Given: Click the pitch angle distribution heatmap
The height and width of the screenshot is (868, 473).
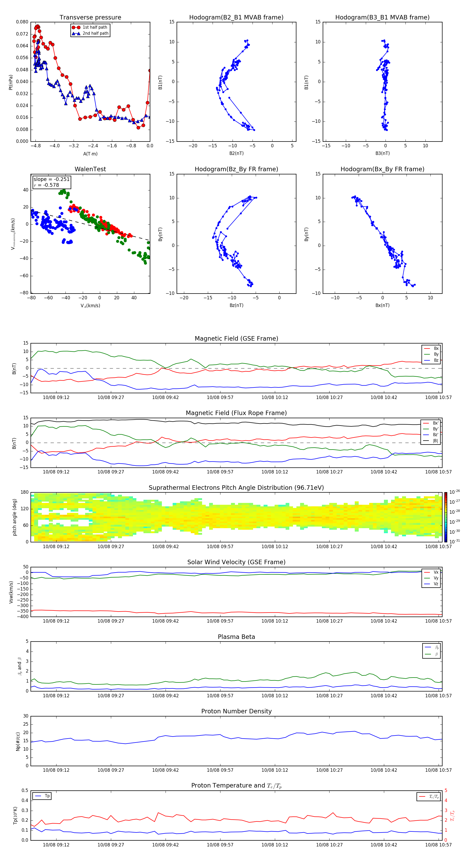Looking at the screenshot, I should (236, 517).
